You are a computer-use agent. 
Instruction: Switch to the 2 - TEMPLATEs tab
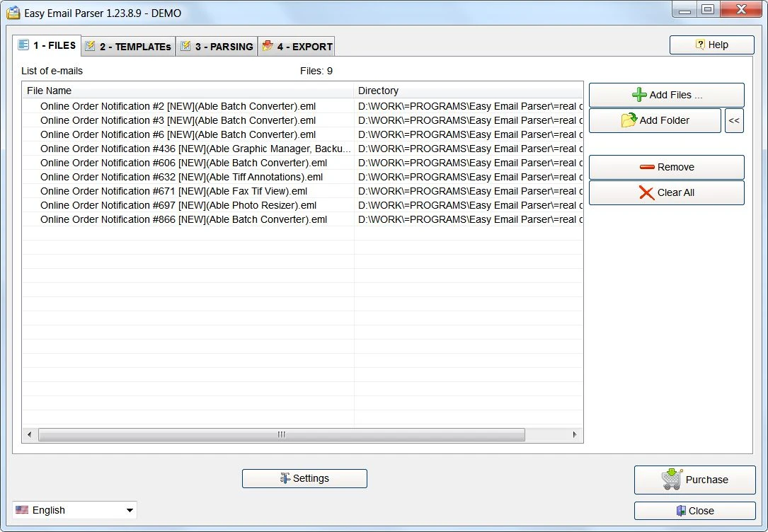tap(129, 47)
